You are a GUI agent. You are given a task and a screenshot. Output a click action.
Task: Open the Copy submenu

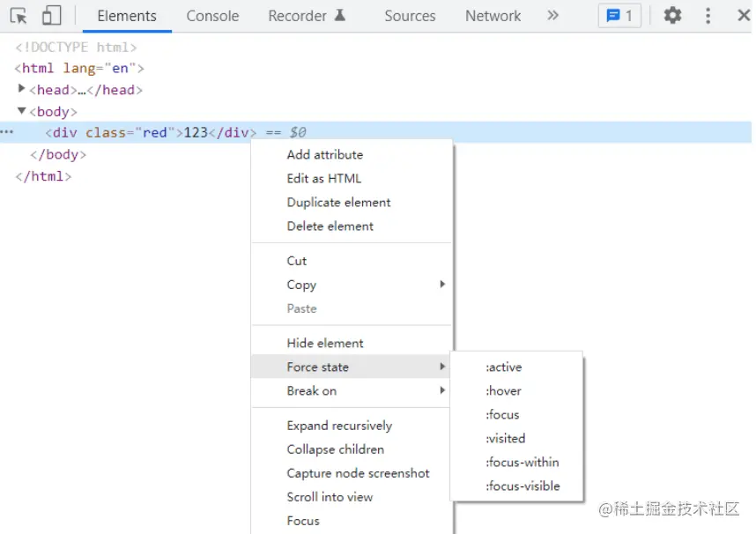[352, 285]
